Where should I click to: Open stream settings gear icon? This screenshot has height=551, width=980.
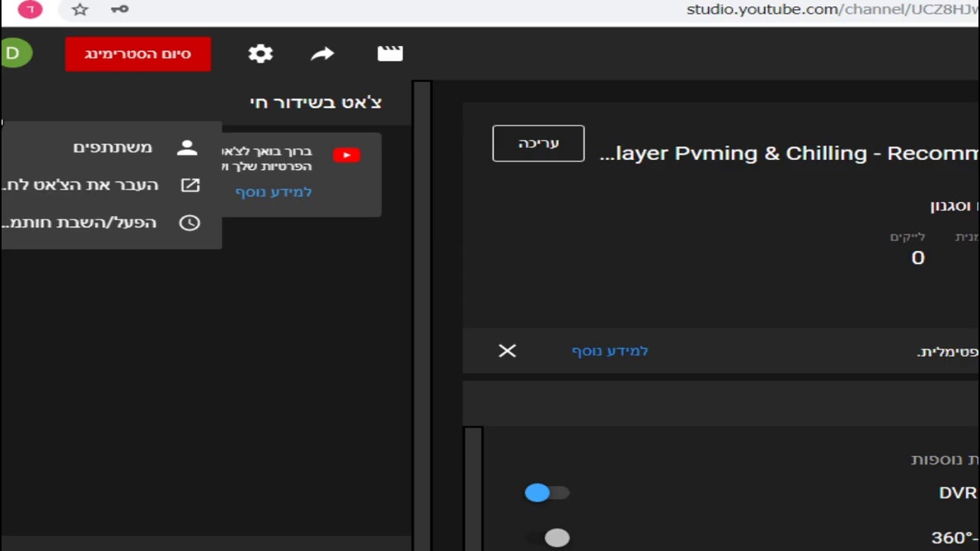point(260,54)
